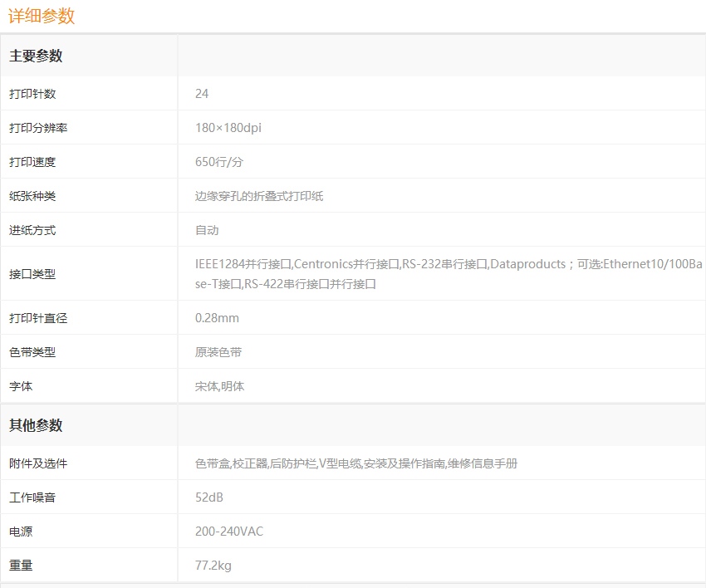Click the 色带类型 row label

tap(32, 352)
